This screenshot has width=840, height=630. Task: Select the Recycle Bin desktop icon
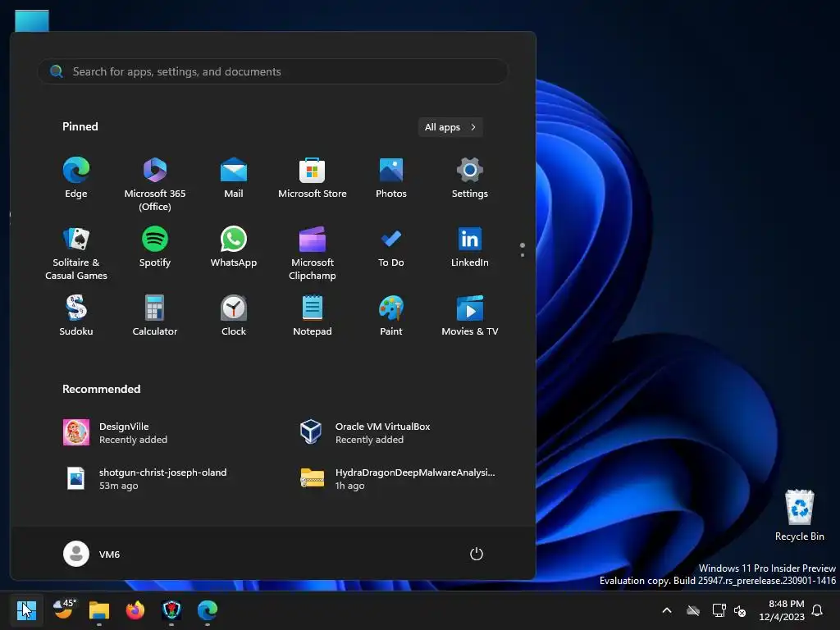pos(799,515)
